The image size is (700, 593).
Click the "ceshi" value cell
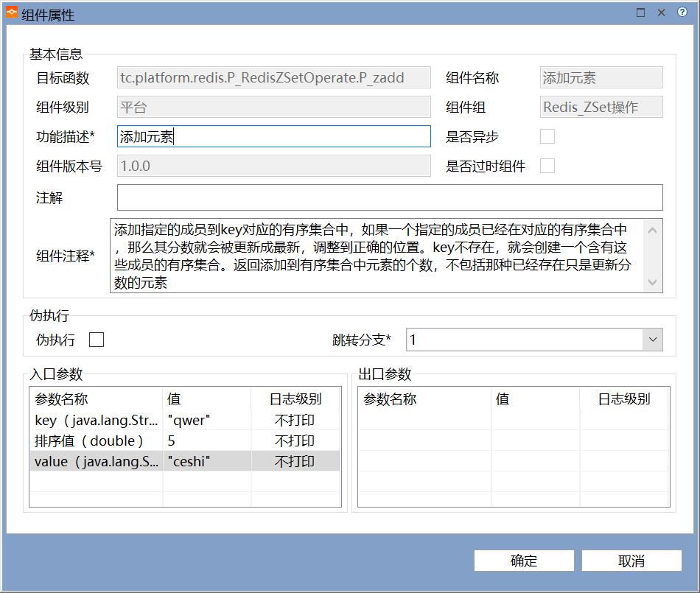coord(207,461)
